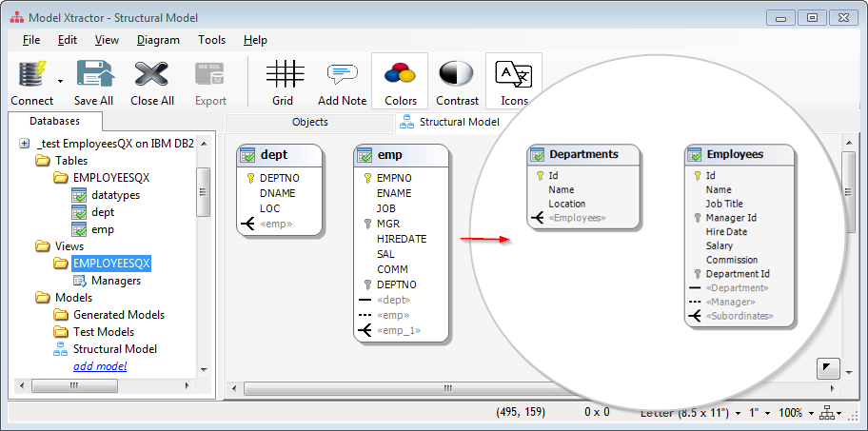Click the Connect database toolbar icon

[32, 75]
